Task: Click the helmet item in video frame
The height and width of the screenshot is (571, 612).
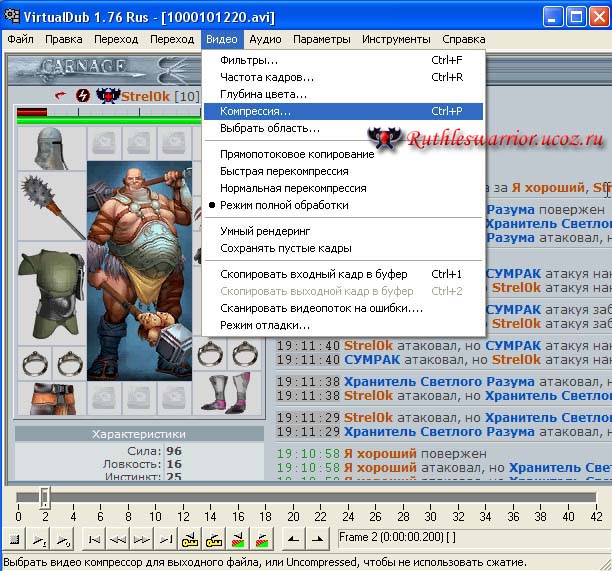Action: click(50, 149)
